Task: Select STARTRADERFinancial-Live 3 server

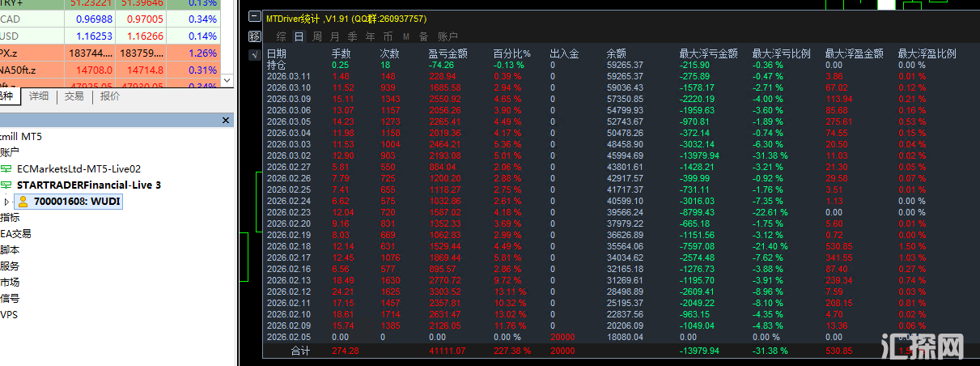Action: 88,185
